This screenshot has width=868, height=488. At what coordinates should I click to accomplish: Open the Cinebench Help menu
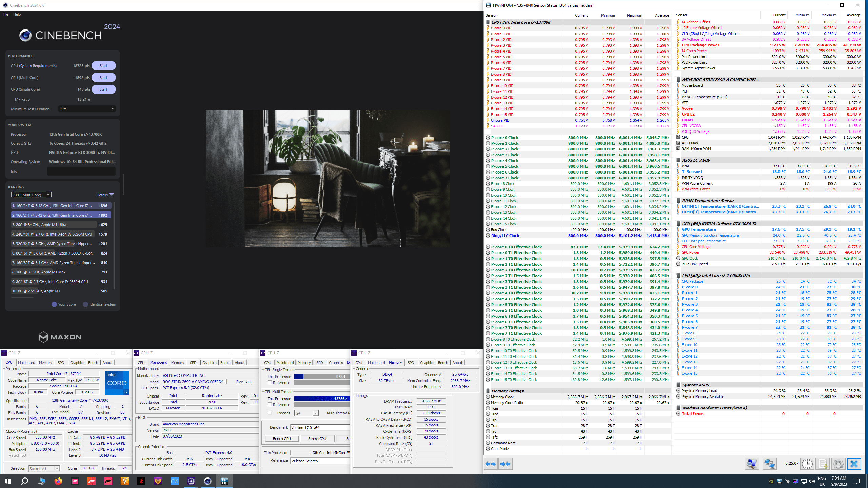17,14
